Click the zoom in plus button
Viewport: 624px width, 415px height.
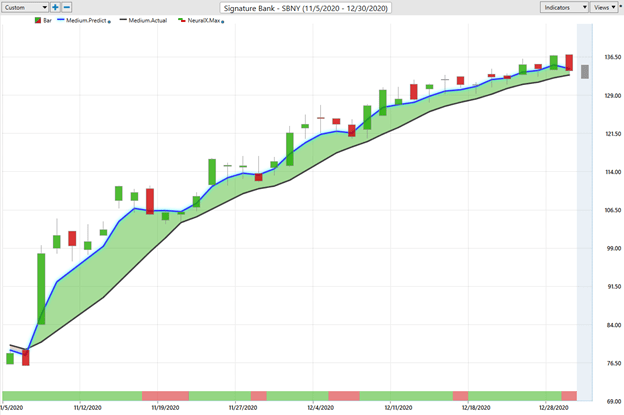coord(55,7)
